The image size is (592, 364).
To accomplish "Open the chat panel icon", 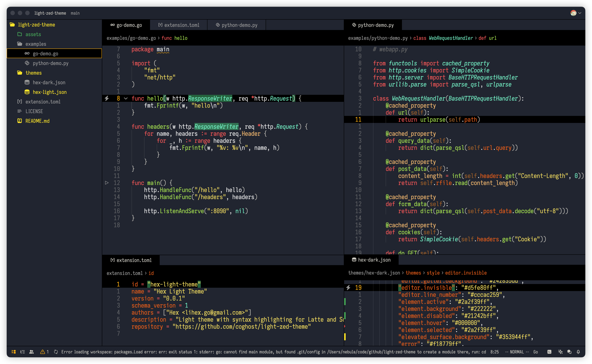I will 569,352.
